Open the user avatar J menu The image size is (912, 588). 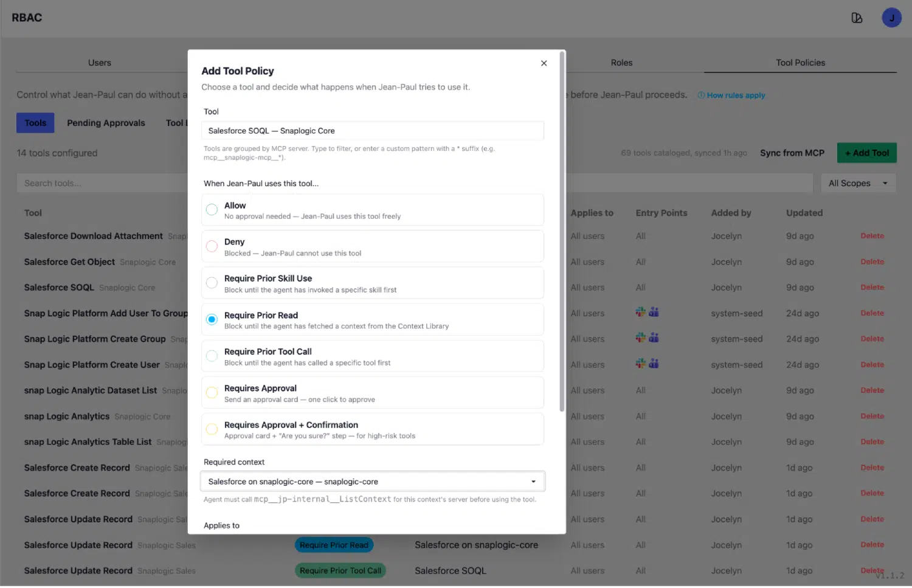click(x=891, y=18)
